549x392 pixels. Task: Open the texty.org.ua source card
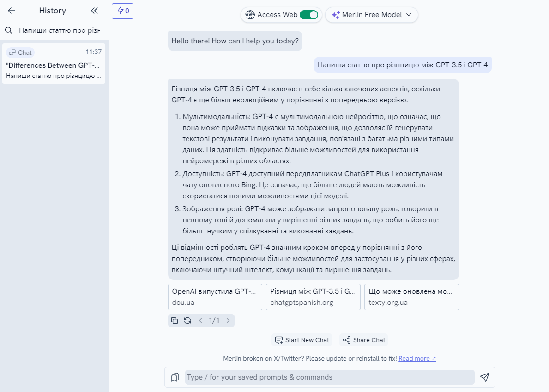pyautogui.click(x=411, y=297)
